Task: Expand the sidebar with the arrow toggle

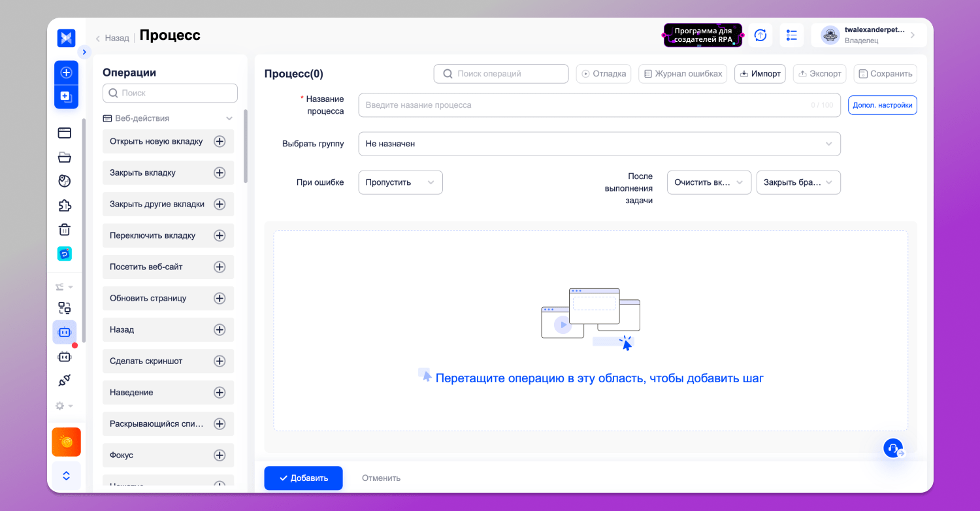Action: click(x=84, y=52)
